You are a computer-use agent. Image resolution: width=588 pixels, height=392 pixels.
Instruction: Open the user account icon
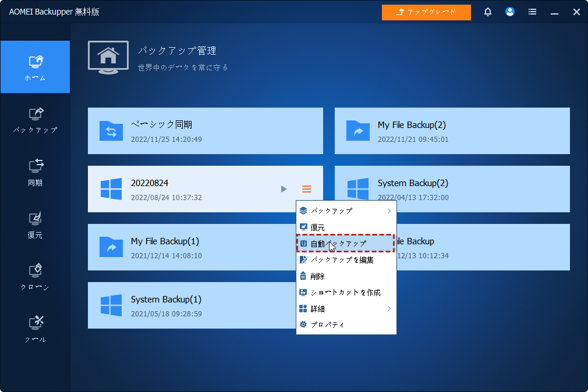[509, 12]
